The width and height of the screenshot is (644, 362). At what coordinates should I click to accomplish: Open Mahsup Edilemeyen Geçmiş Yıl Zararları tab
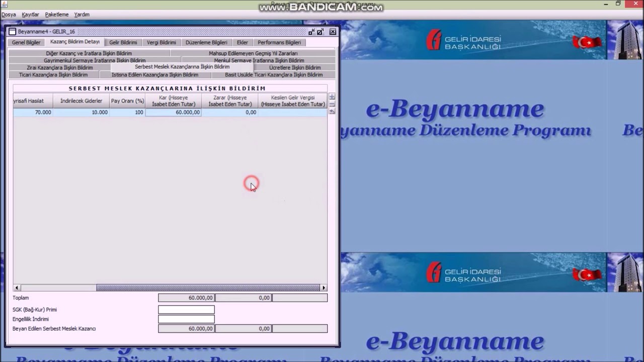(x=253, y=53)
